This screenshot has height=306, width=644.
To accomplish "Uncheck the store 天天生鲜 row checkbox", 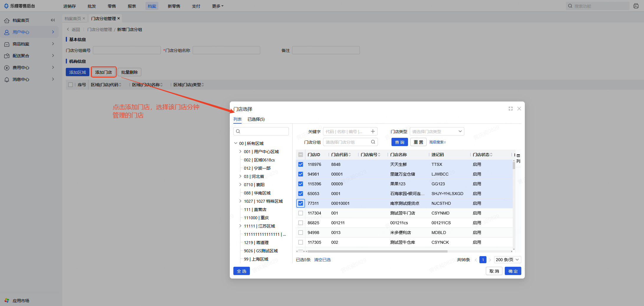I will (x=301, y=164).
